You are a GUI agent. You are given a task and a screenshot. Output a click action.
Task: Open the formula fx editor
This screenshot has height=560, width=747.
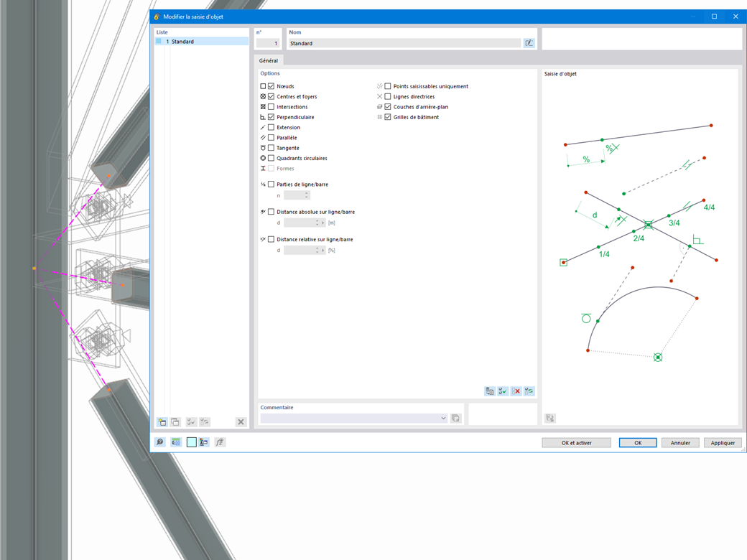tap(220, 442)
